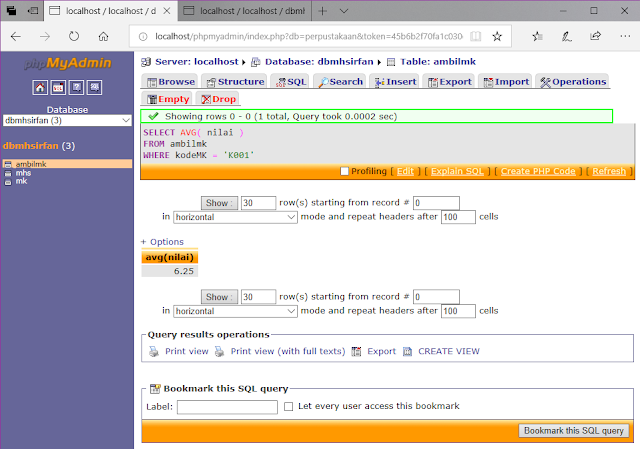
Task: Open the SQL documentation icon in sidebar
Action: (x=95, y=87)
